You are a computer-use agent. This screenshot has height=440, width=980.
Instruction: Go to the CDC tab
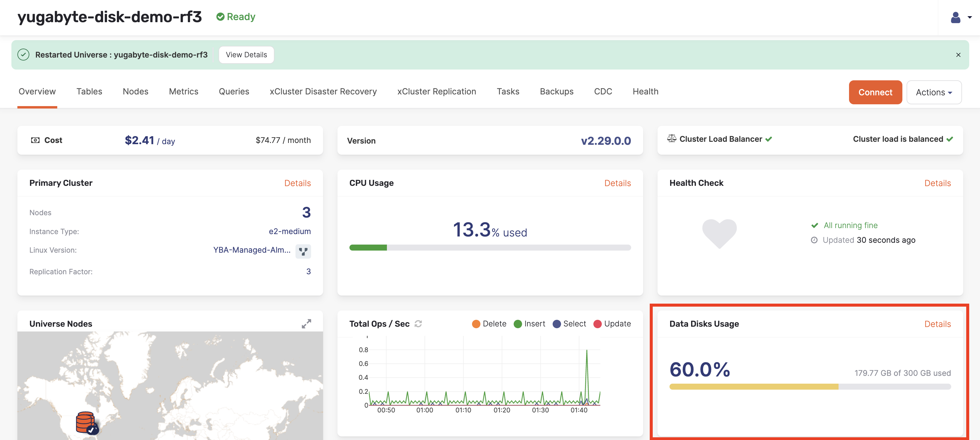[x=603, y=91]
